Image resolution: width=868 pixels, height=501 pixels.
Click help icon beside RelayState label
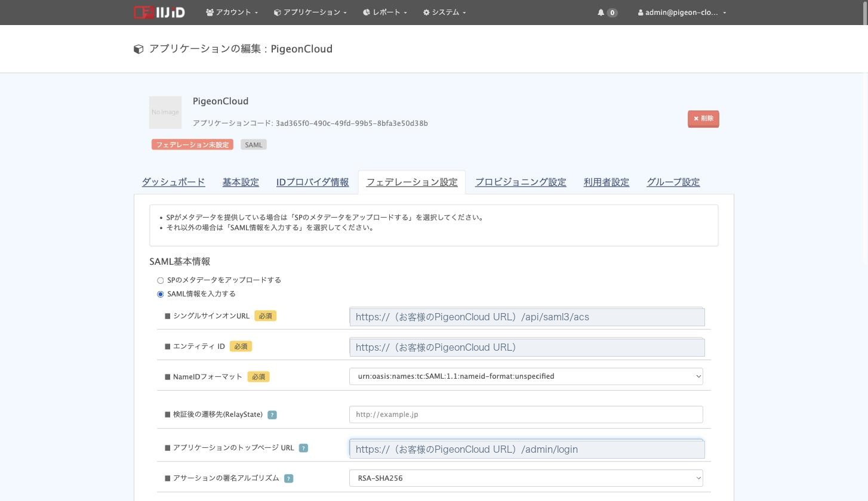272,415
